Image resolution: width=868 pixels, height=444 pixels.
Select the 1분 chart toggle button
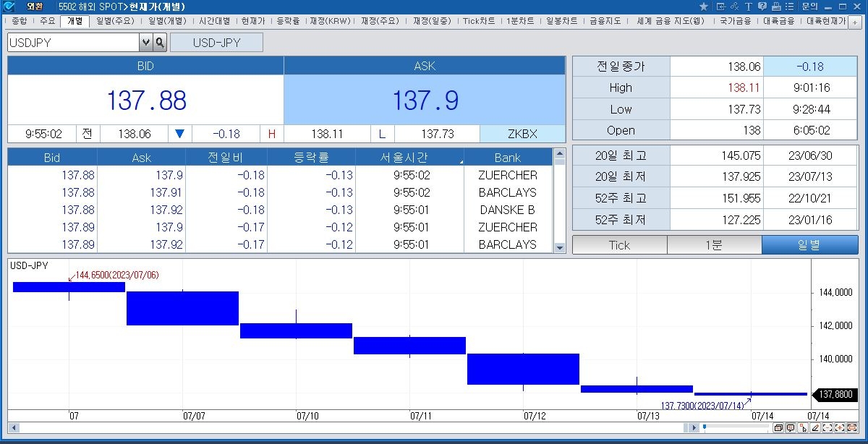coord(714,245)
